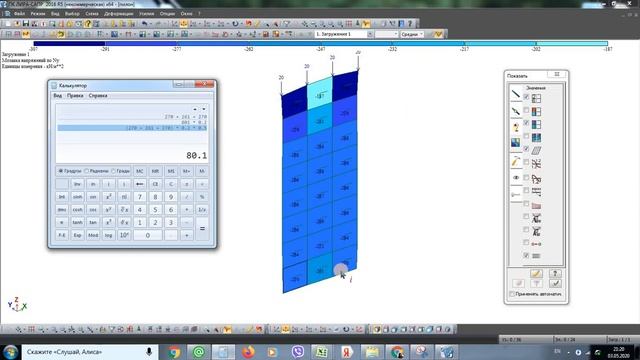Toggle fifth checkbox with hatched plate icon
This screenshot has height=360, width=640.
pyautogui.click(x=526, y=149)
